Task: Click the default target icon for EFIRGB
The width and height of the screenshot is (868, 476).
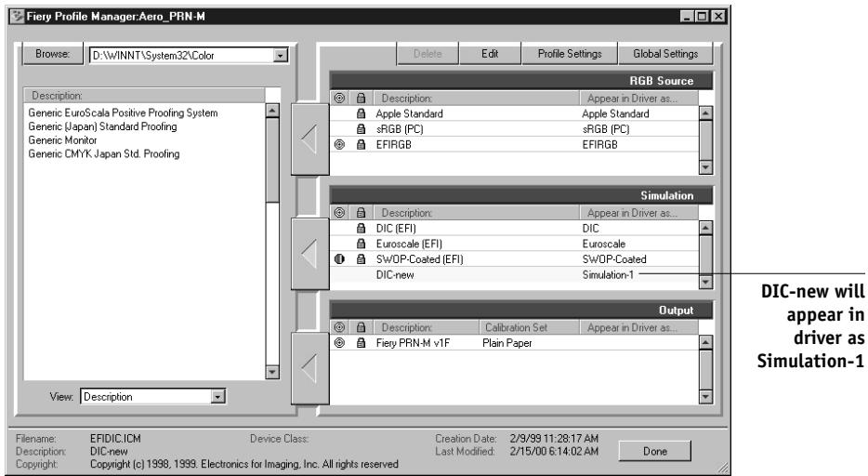Action: (340, 144)
